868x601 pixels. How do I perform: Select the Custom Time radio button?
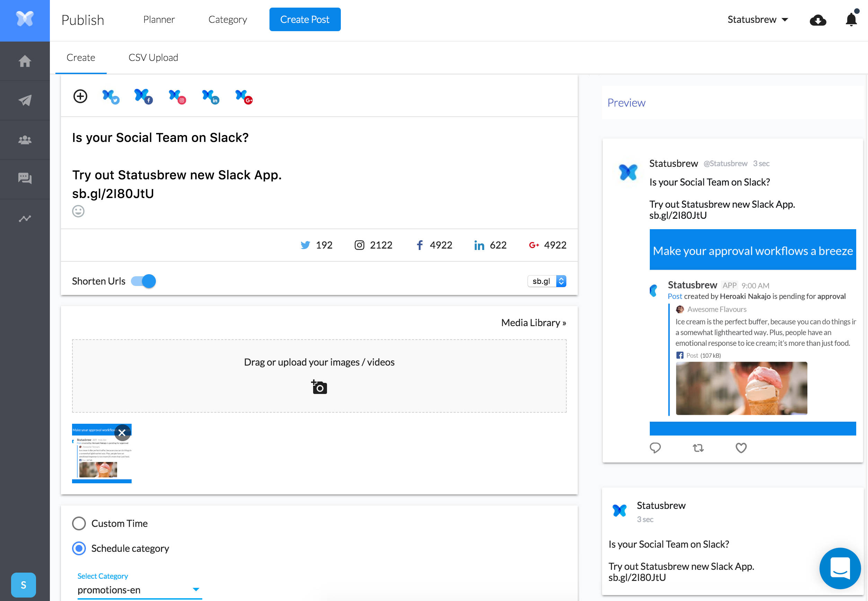79,523
